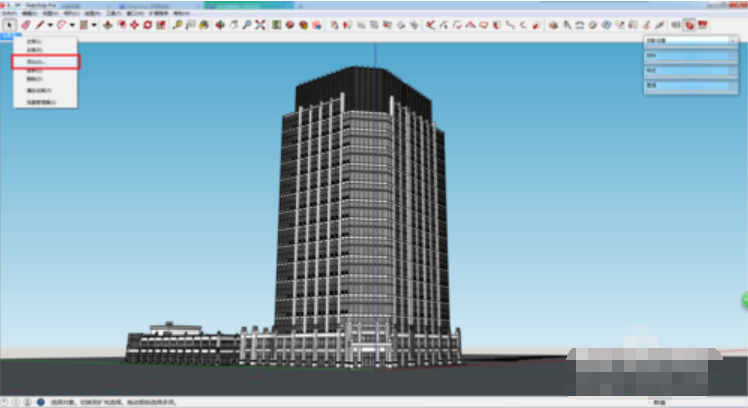Collapse the top tray panel header
The width and height of the screenshot is (748, 408).
pos(691,41)
